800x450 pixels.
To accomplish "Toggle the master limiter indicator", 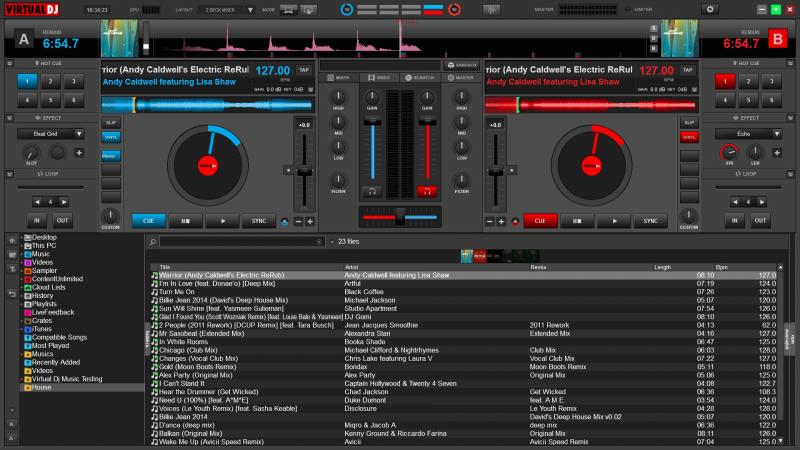I will point(639,10).
